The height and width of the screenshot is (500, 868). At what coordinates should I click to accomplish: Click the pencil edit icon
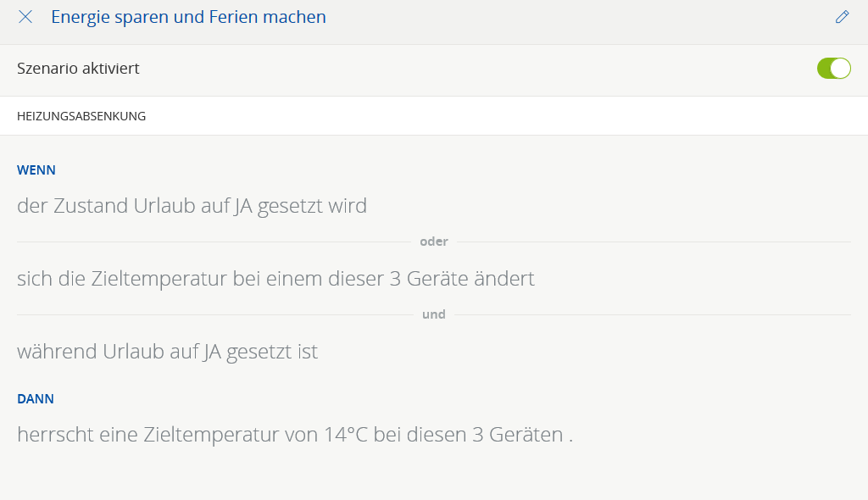click(842, 17)
